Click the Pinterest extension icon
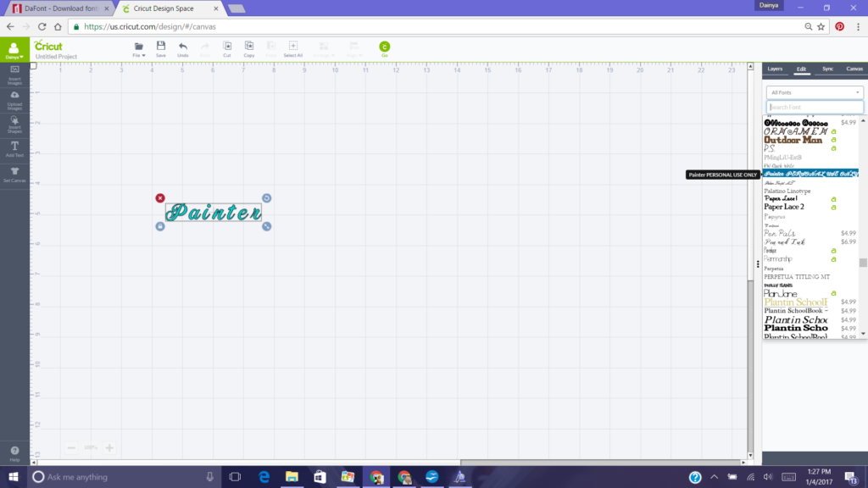 click(840, 26)
